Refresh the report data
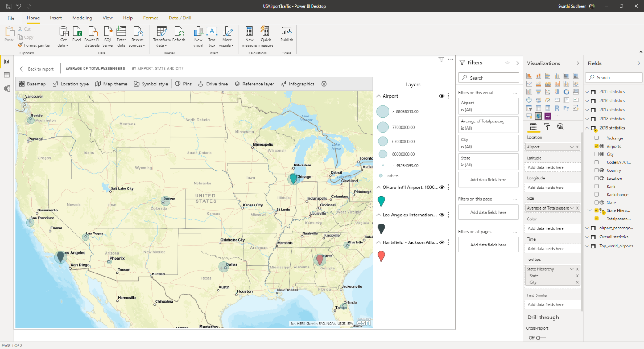 tap(179, 34)
